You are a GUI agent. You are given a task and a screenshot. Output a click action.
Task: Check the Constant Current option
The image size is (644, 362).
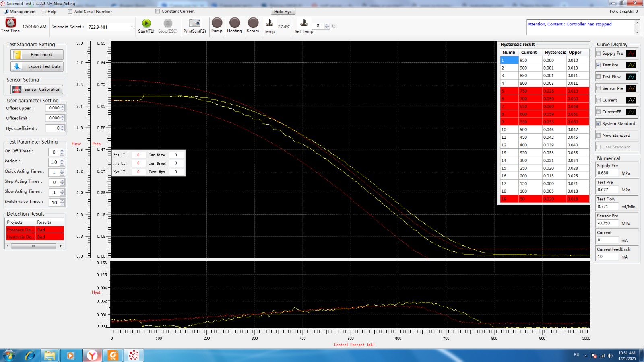(157, 11)
